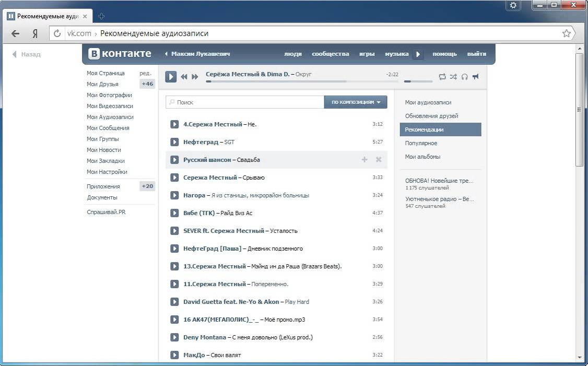Open browser settings gear icon
588x366 pixels.
513,5
